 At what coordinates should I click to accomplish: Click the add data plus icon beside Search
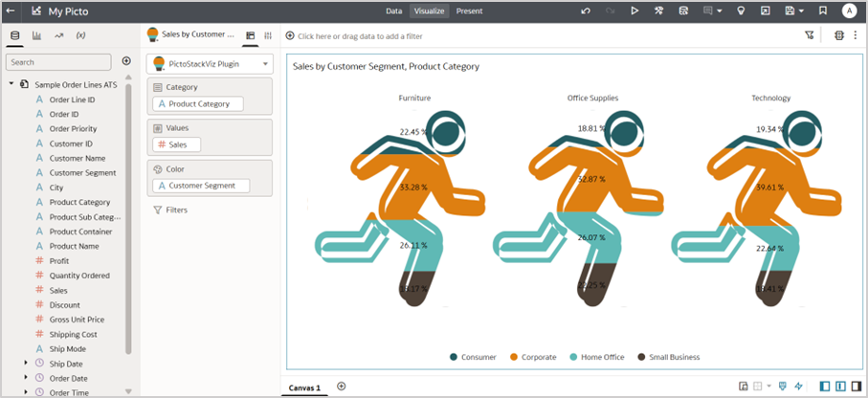(x=126, y=61)
